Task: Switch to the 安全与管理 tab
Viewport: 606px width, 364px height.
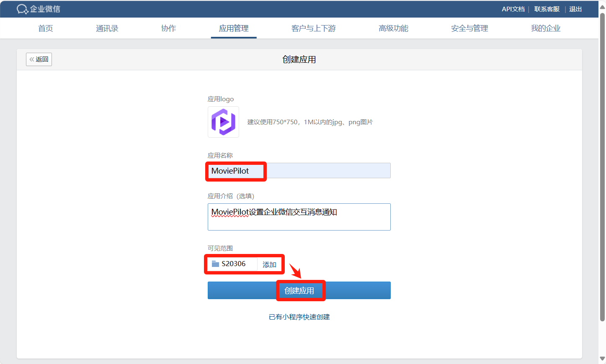Action: [469, 28]
